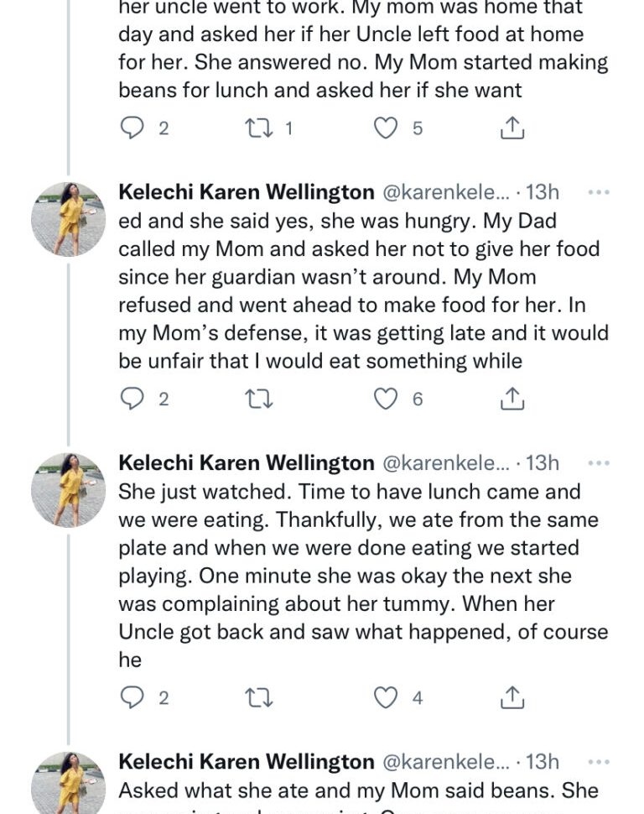The height and width of the screenshot is (814, 644).
Task: Open profile avatar beside "ed and she said yes" tweet
Action: [x=68, y=218]
